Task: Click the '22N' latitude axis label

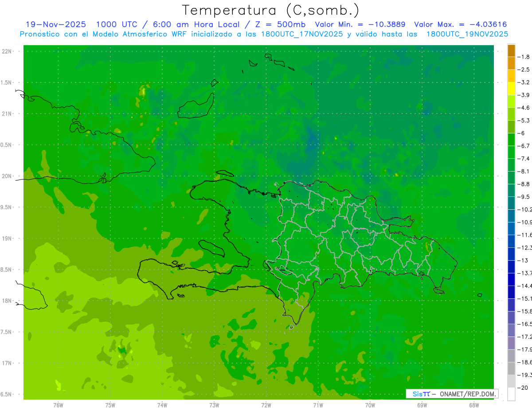Action: [7, 51]
